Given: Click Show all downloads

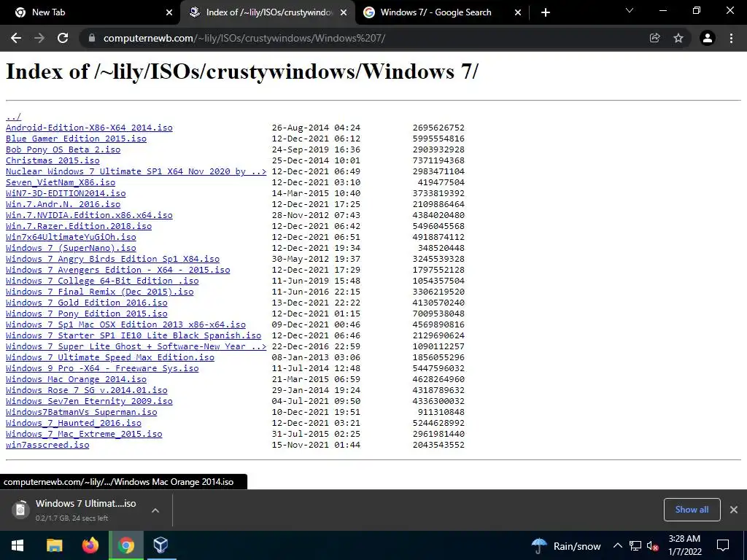Looking at the screenshot, I should [x=692, y=510].
